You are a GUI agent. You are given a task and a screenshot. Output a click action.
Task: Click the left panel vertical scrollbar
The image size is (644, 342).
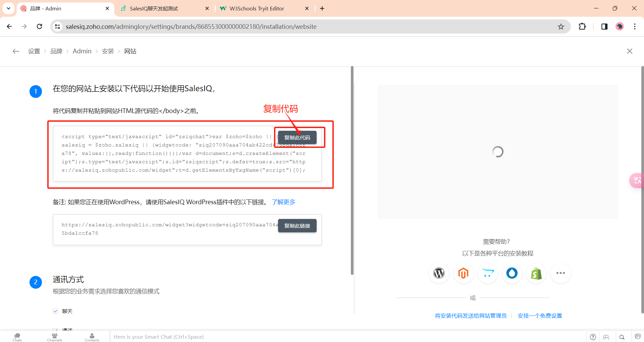tap(352, 170)
